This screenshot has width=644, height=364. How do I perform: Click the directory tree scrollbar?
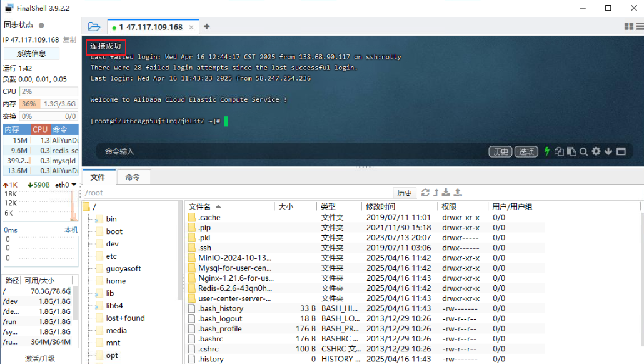click(179, 251)
